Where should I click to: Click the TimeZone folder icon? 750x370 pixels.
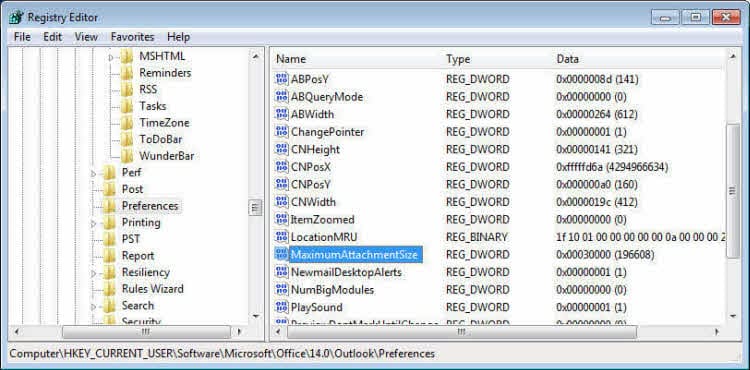[x=127, y=123]
